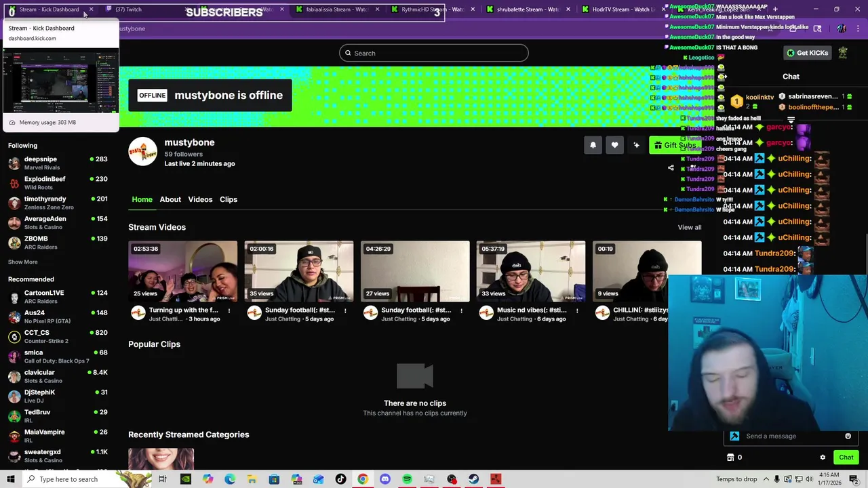This screenshot has width=868, height=488.
Task: Open MaiaVampire recommended channel
Action: tap(58, 436)
